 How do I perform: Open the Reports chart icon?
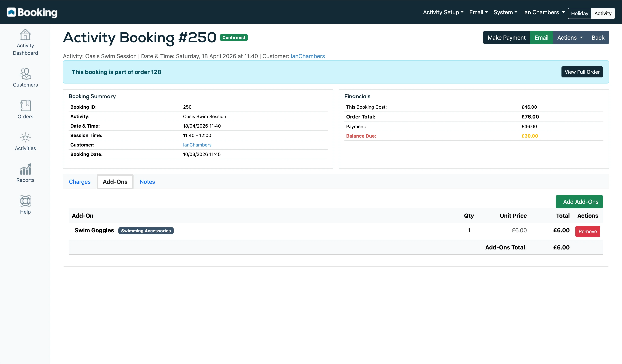(25, 169)
